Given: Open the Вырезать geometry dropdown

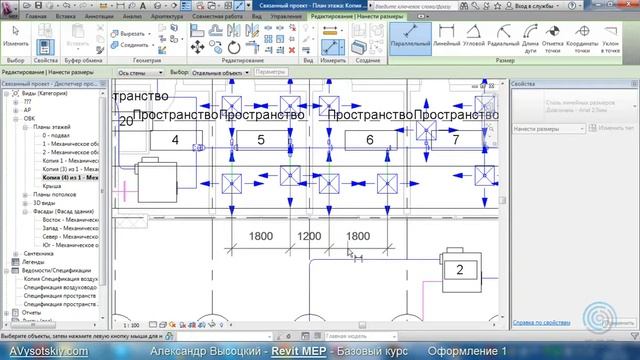Looking at the screenshot, I should 149,34.
